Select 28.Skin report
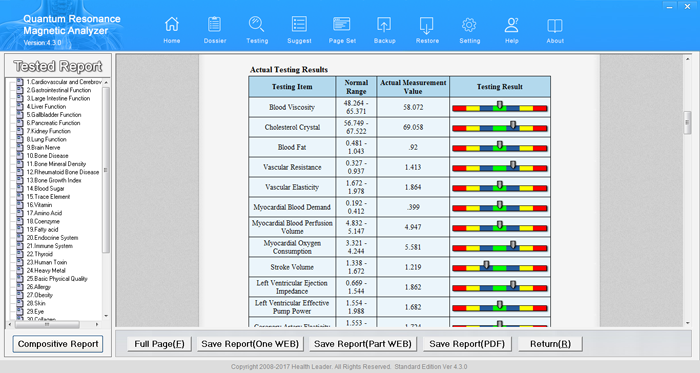Viewport: 700px width, 373px height. 36,303
